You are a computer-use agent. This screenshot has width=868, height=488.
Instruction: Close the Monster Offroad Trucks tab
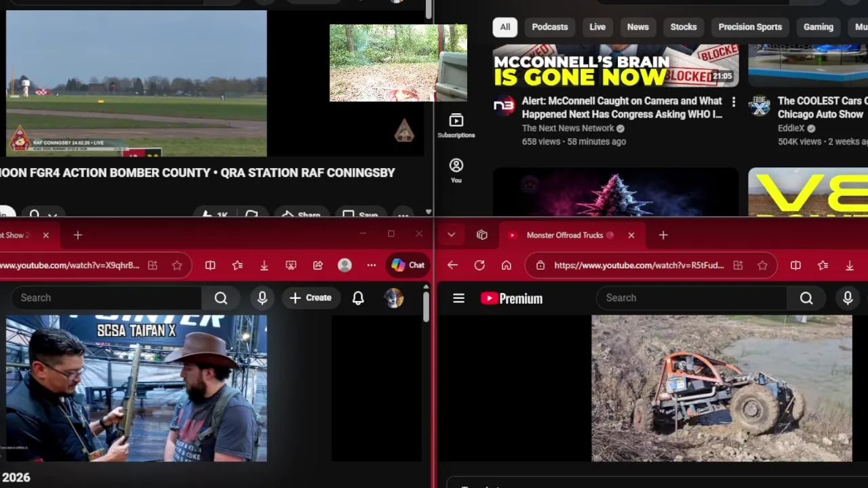(x=631, y=235)
